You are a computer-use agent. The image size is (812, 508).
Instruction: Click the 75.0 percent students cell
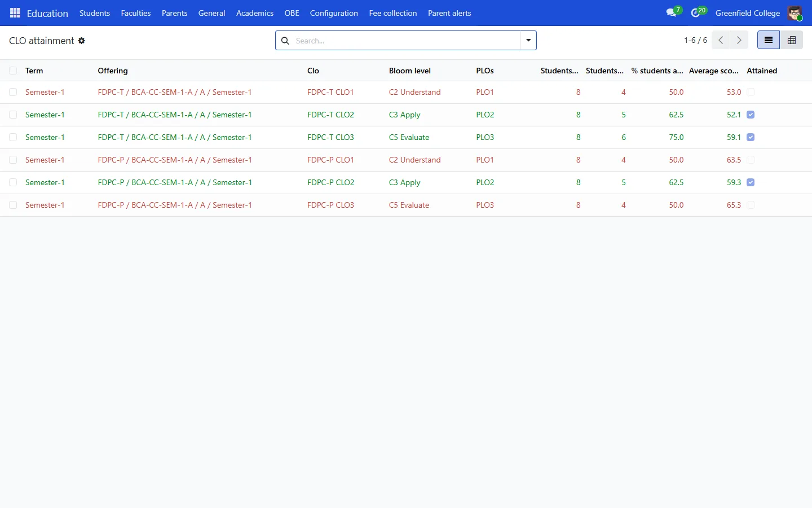pyautogui.click(x=676, y=137)
